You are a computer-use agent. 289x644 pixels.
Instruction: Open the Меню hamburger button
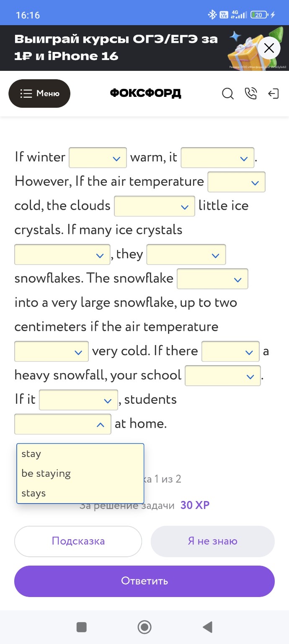pos(39,93)
